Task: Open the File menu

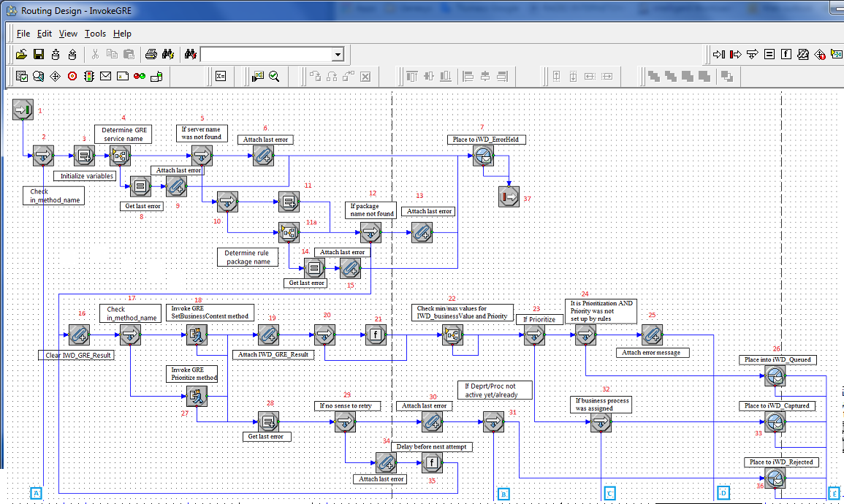Action: [x=23, y=34]
